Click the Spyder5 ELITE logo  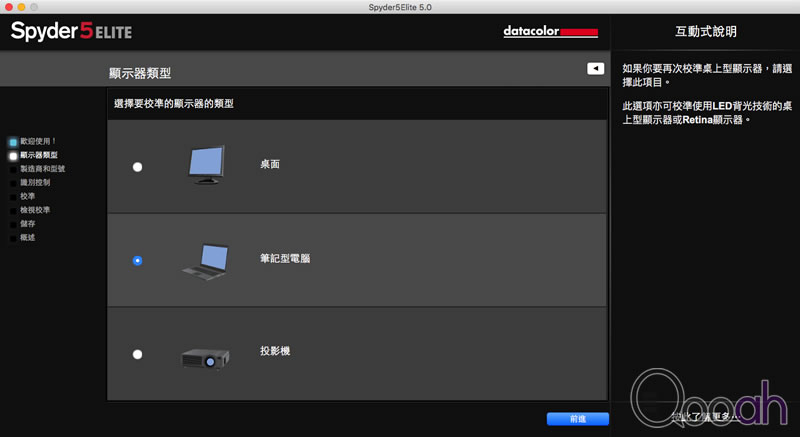[x=71, y=31]
